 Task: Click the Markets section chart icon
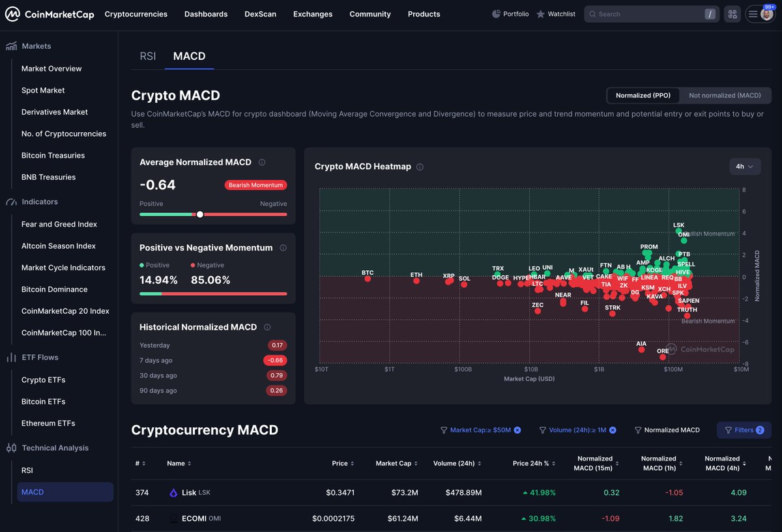point(11,46)
